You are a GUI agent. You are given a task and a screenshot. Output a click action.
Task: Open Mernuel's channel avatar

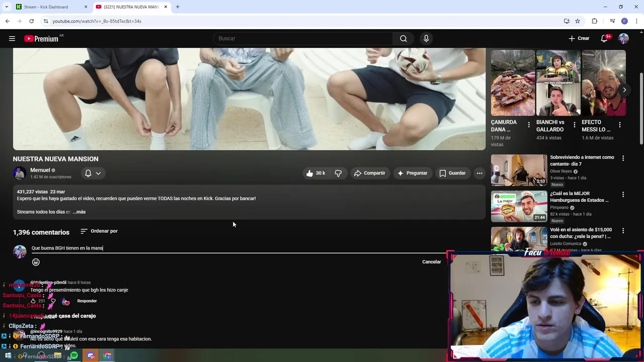tap(19, 173)
